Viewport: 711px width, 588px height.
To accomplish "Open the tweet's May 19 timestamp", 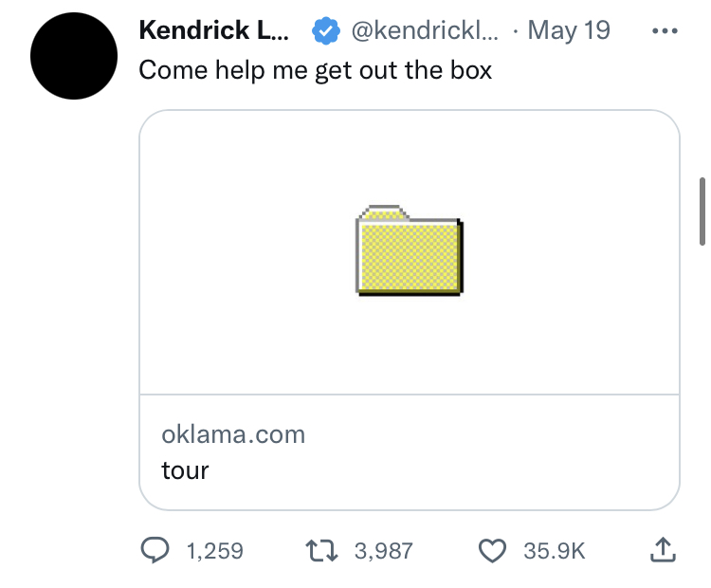I will [x=569, y=30].
